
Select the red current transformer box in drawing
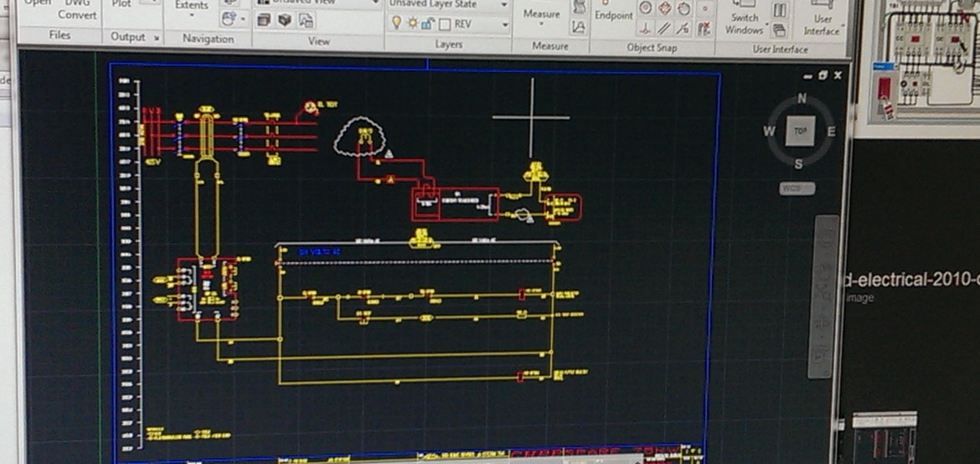click(x=455, y=204)
